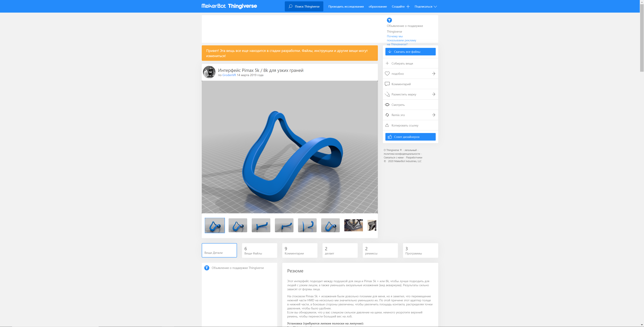The height and width of the screenshot is (327, 644).
Task: Click the download arrow icon
Action: point(389,52)
